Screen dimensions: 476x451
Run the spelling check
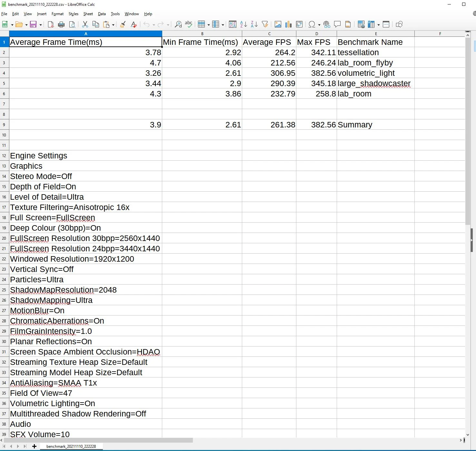click(189, 25)
